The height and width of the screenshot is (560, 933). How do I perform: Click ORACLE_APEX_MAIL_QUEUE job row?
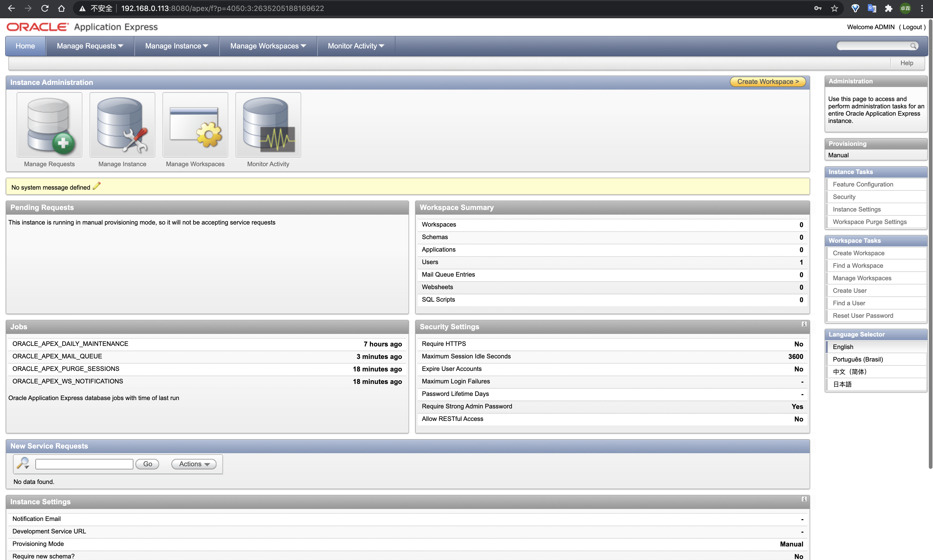click(x=207, y=356)
